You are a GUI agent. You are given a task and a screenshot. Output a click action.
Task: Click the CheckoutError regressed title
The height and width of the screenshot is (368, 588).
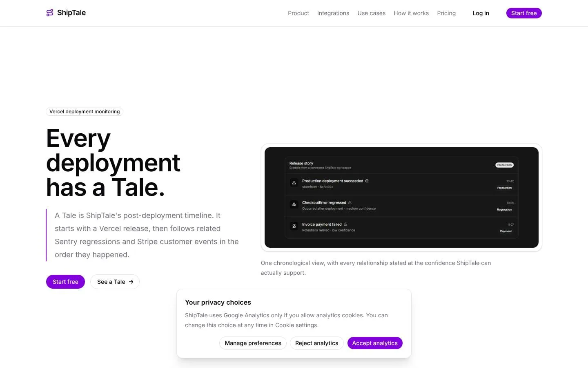tap(324, 202)
